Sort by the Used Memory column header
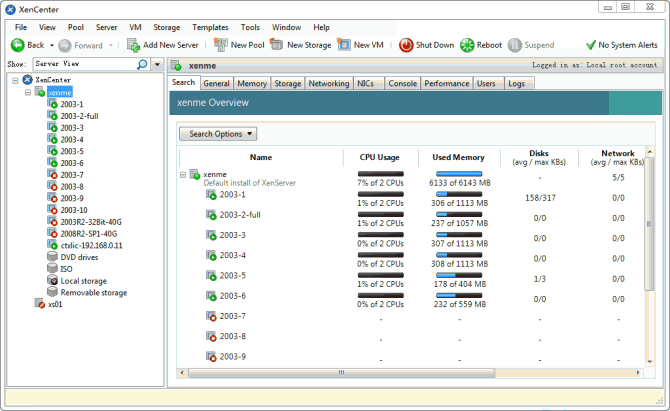The image size is (670, 411). pyautogui.click(x=458, y=157)
